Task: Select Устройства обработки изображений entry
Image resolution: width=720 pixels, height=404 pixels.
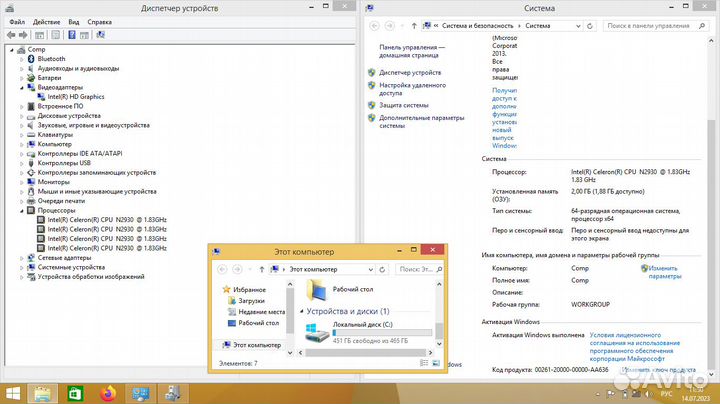Action: click(90, 276)
